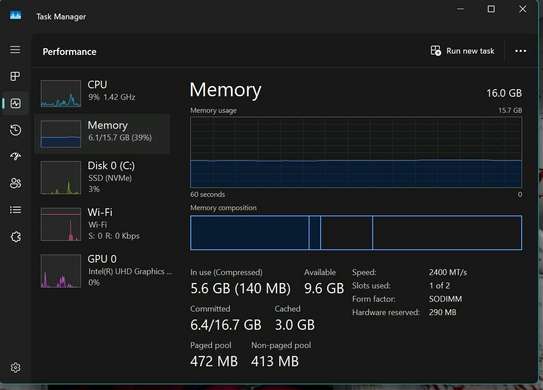Click the Slots used value 1 of 2

coord(439,286)
